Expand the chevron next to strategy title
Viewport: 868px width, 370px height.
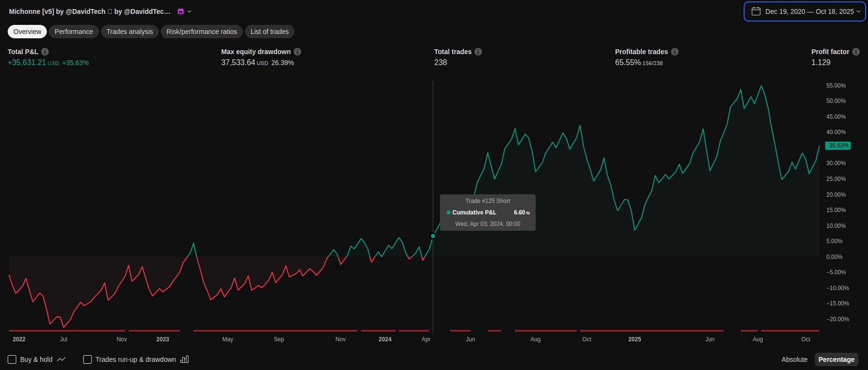coord(189,11)
